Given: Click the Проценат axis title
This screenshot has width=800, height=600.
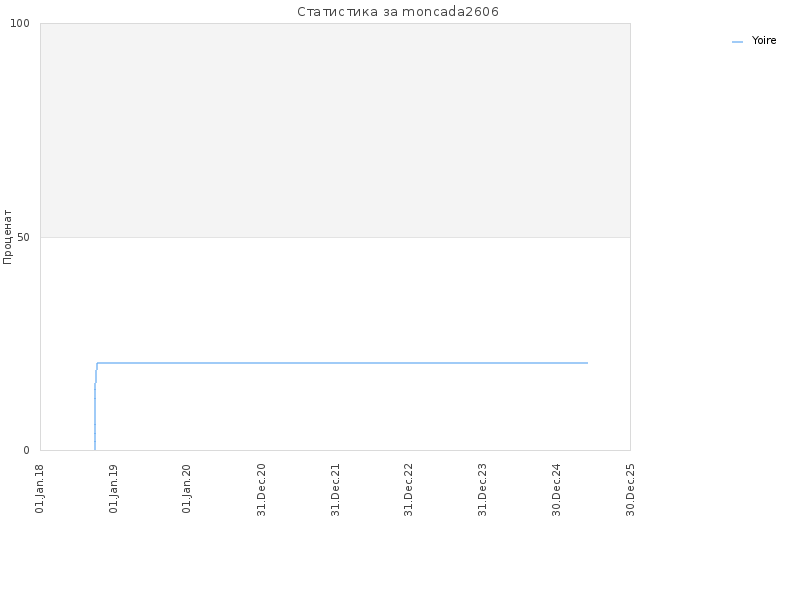Looking at the screenshot, I should (7, 237).
